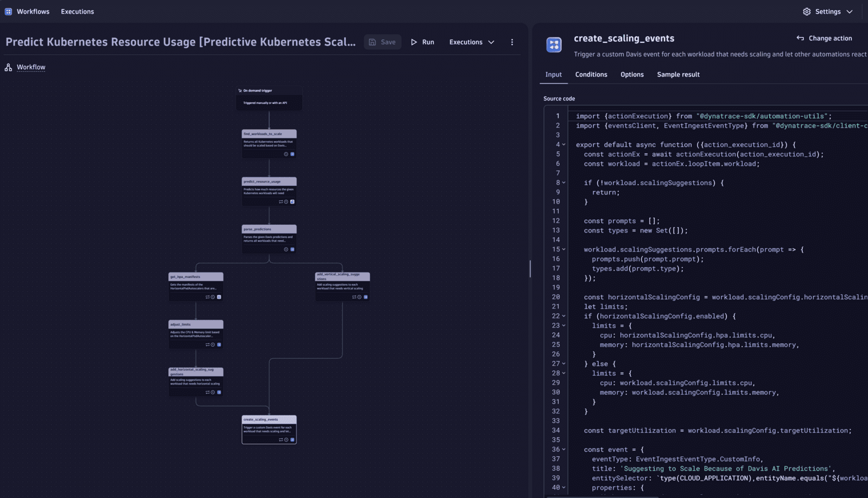Screen dimensions: 868x498
Task: Collapse the function block at code line 4
Action: 563,145
